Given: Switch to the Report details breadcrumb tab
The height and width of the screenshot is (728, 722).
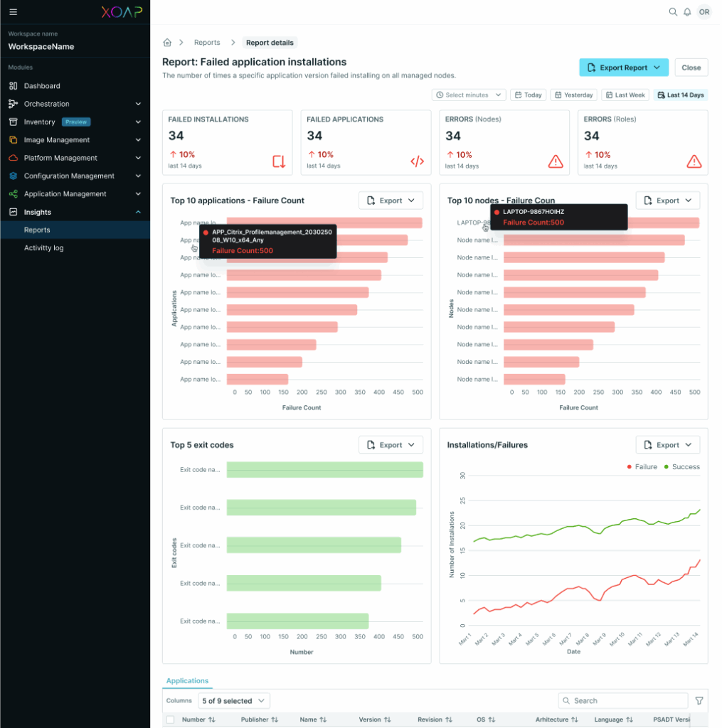Looking at the screenshot, I should tap(270, 42).
